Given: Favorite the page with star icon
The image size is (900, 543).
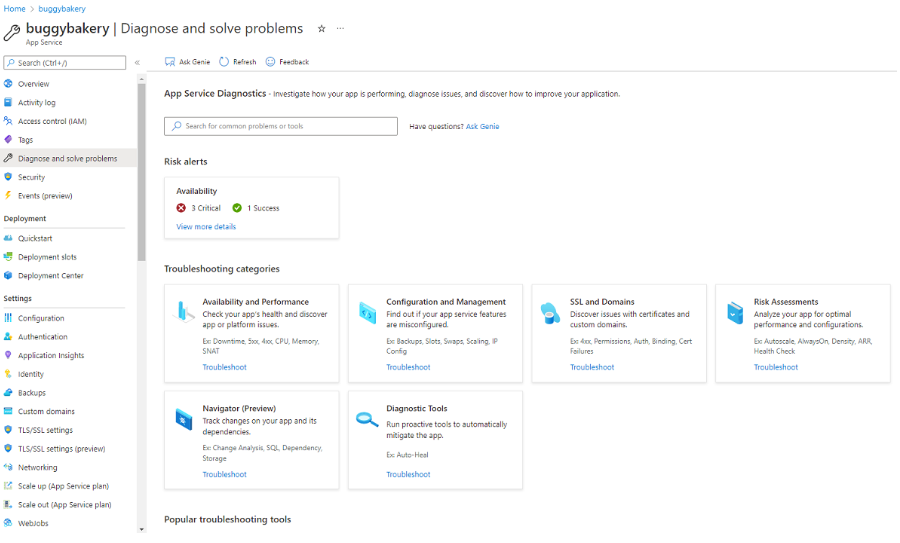Looking at the screenshot, I should 321,29.
